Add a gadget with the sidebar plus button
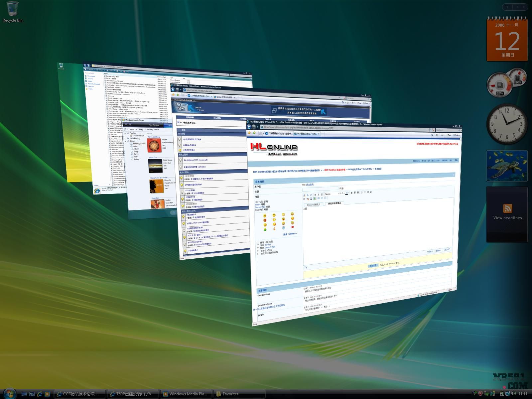 (507, 7)
